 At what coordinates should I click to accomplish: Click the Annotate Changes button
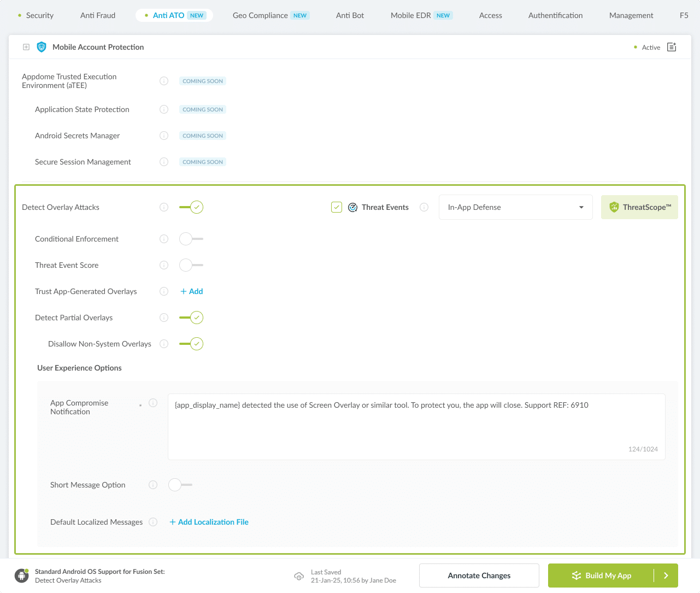tap(479, 576)
